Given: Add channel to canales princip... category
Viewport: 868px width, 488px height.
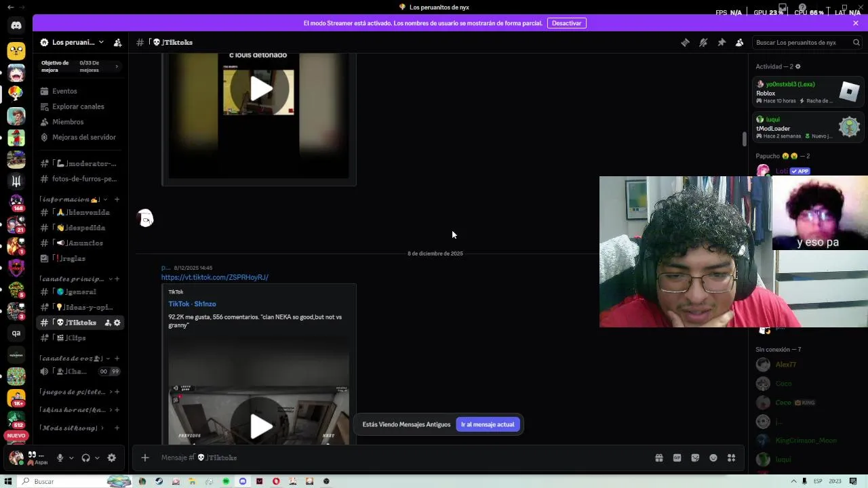Looking at the screenshot, I should 117,279.
